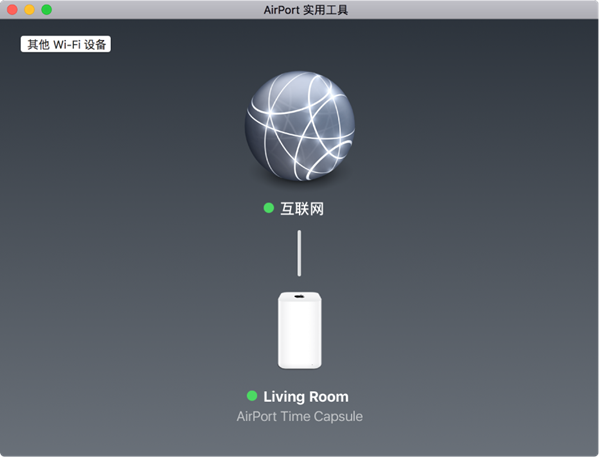The width and height of the screenshot is (600, 458).
Task: Enter full screen with the green button
Action: 46,9
